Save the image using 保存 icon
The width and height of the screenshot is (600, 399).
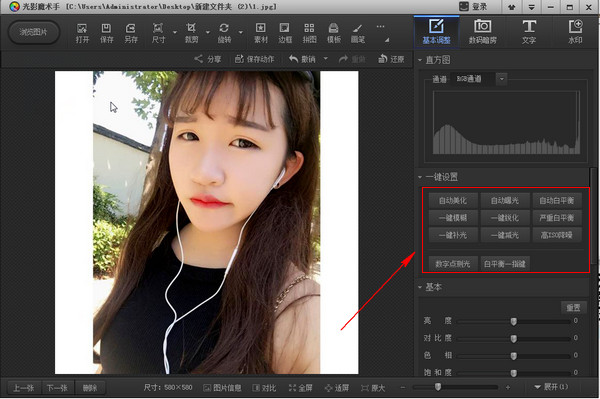click(x=106, y=33)
